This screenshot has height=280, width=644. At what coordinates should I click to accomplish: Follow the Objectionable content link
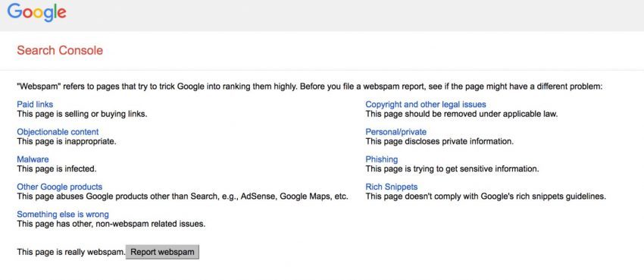pyautogui.click(x=58, y=132)
